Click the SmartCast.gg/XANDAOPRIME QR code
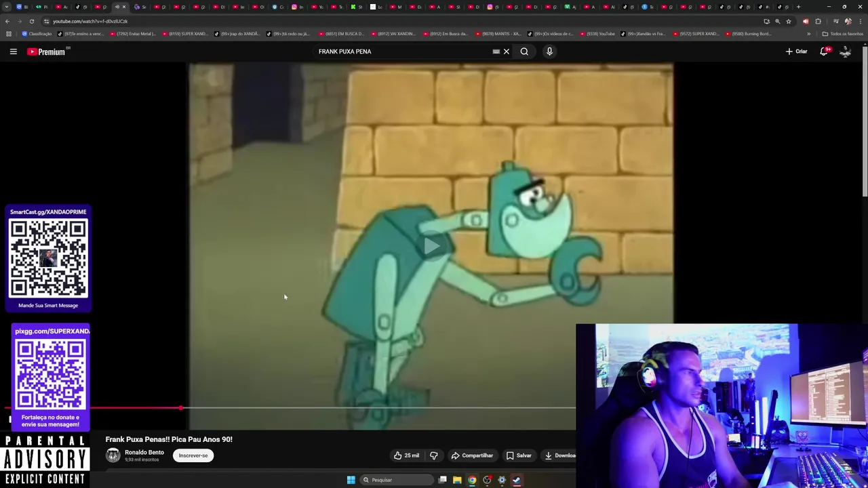Screen dimensions: 868x488 click(x=48, y=259)
